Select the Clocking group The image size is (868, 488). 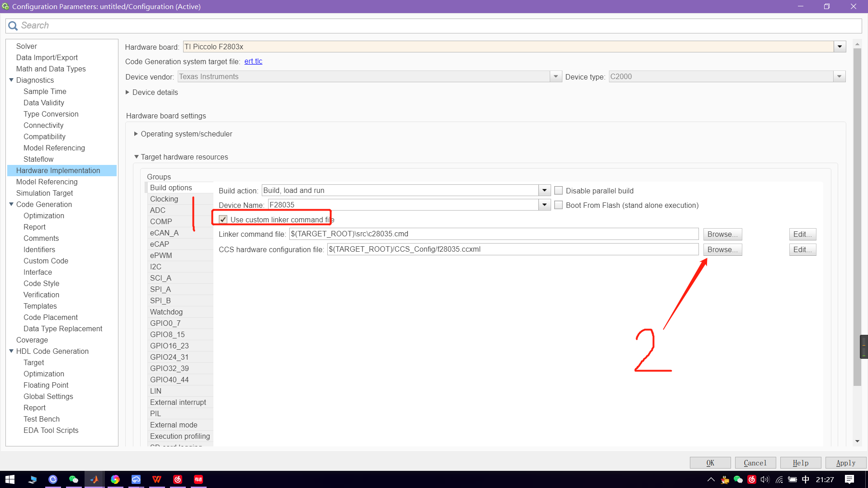click(164, 199)
